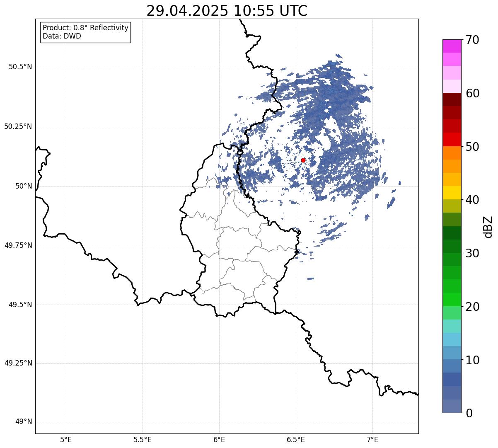Click the colorbar tick label 70

[473, 40]
